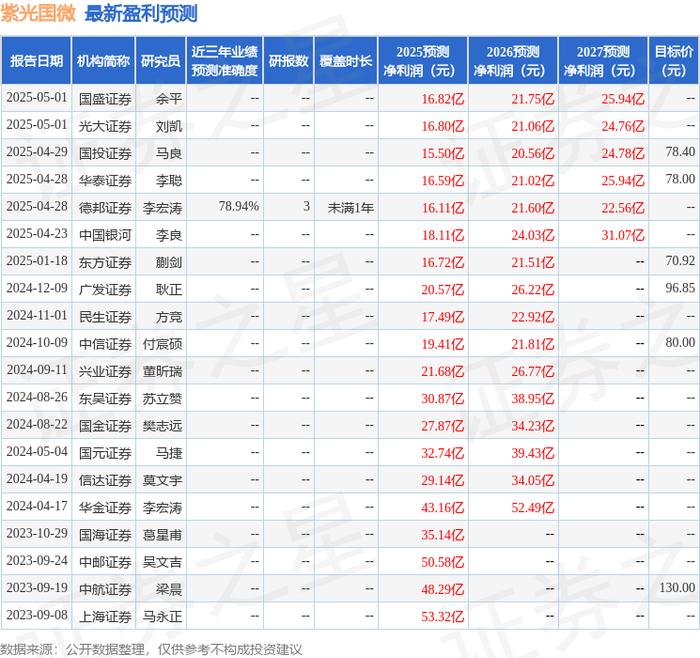
Task: Select the 报告日期 column header
Action: pos(36,61)
